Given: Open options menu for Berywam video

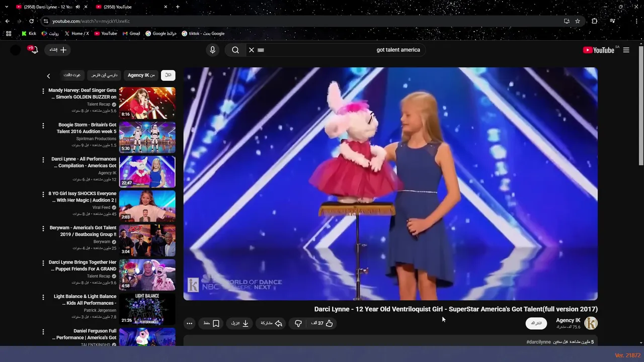Looking at the screenshot, I should 43,229.
